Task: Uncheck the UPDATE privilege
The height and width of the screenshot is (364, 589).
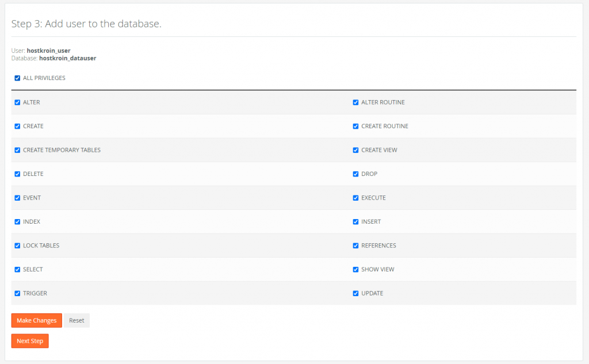Action: coord(355,293)
